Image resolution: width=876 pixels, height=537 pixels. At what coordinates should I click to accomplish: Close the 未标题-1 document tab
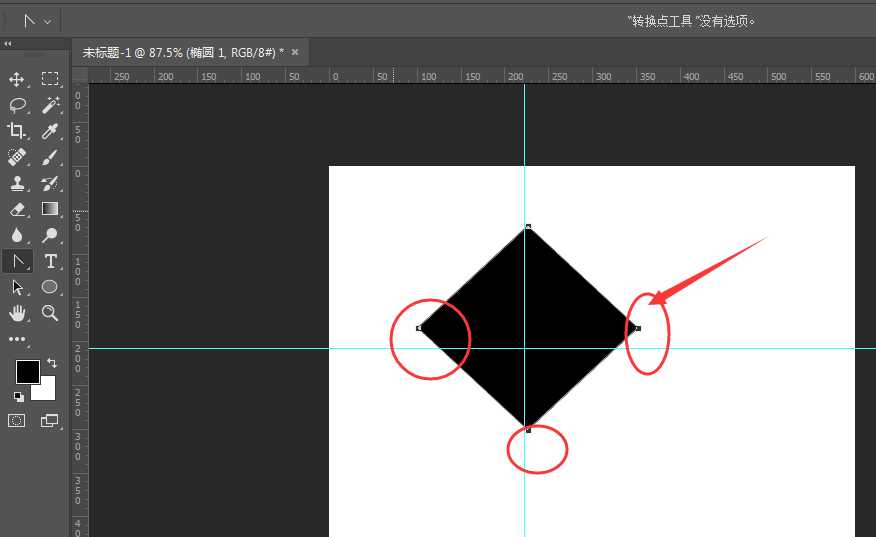tap(295, 52)
